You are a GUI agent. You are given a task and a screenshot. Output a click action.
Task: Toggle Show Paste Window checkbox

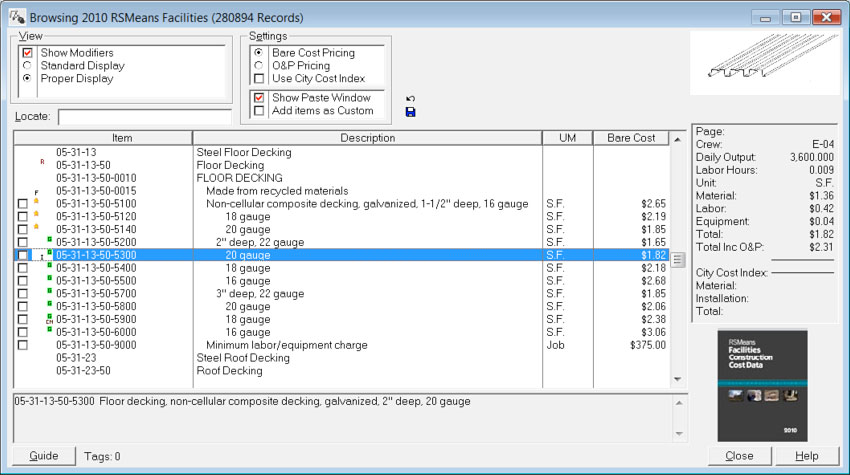click(x=259, y=98)
